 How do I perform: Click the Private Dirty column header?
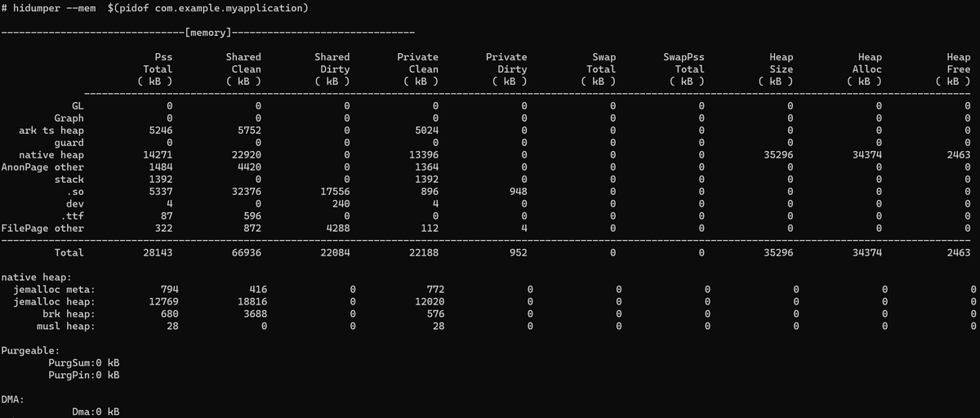pyautogui.click(x=506, y=69)
